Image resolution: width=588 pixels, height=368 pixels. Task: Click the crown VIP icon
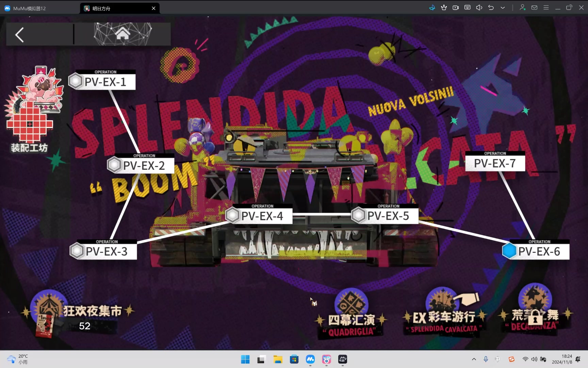[444, 8]
